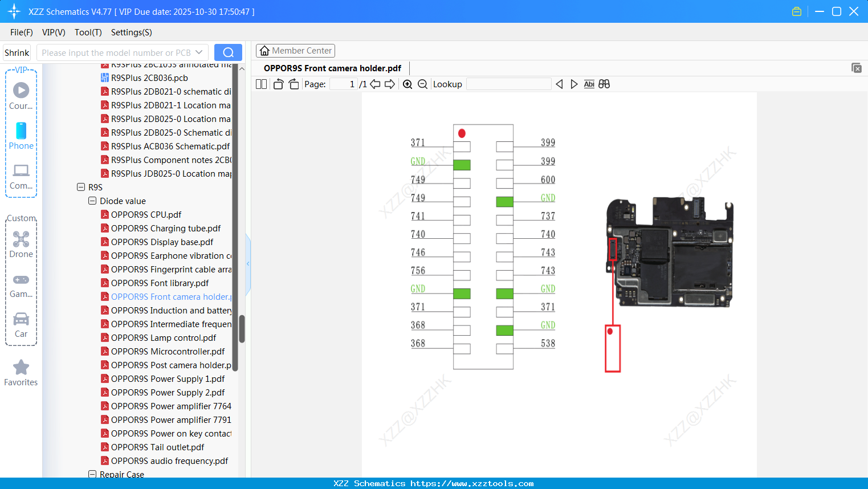Click the motherboard photo in the PDF
Screen dimensions: 868x489
pos(669,252)
